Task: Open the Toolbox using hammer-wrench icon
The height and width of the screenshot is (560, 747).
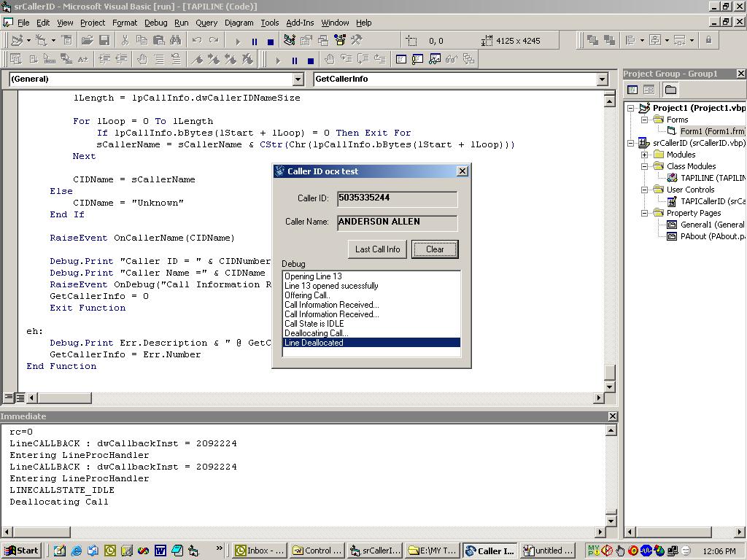Action: coord(357,41)
